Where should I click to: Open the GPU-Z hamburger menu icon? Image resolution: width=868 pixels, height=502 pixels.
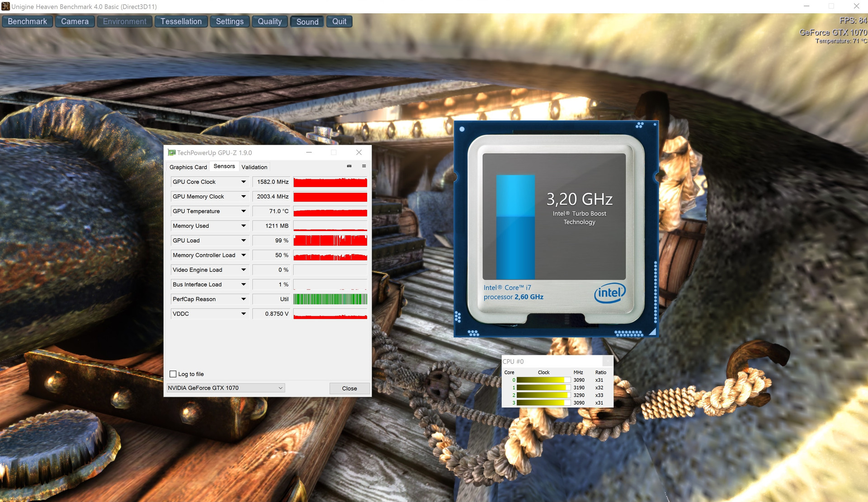[x=364, y=166]
